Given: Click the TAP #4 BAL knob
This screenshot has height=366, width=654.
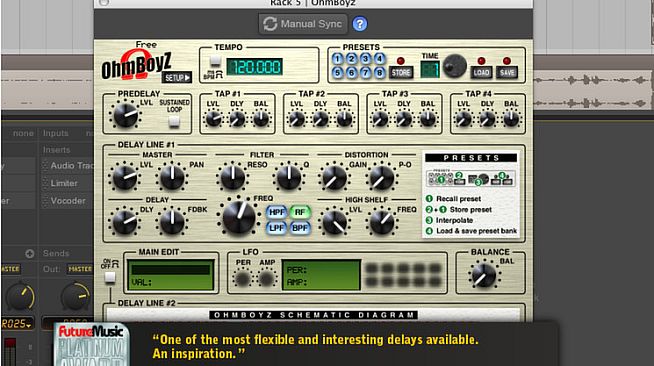Looking at the screenshot, I should [x=511, y=119].
